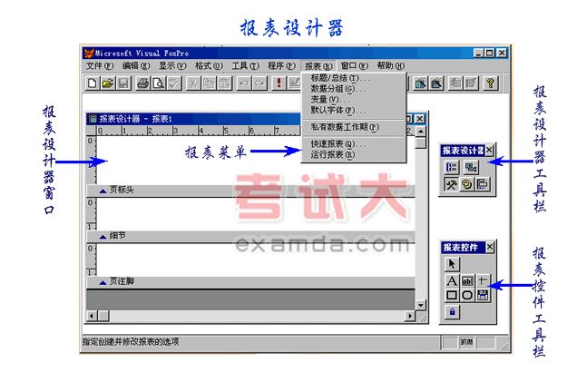
Task: Click the Cut scissors toolbar icon
Action: pos(193,83)
